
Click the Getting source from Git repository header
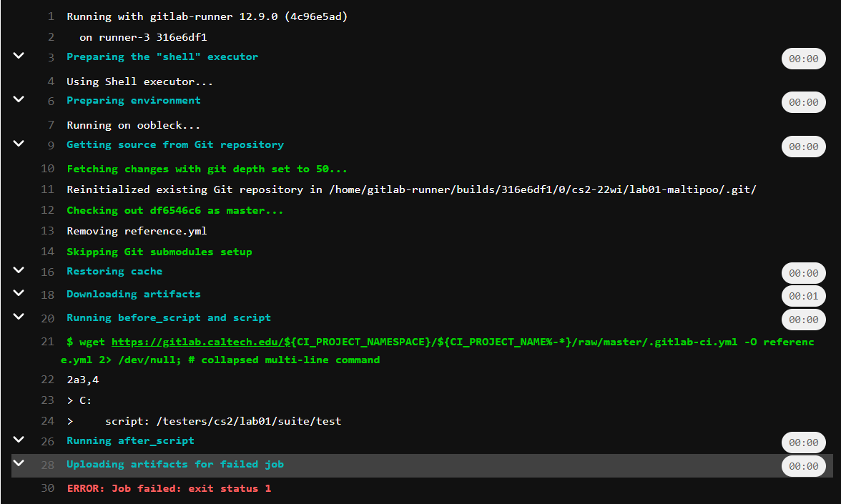[x=174, y=144]
